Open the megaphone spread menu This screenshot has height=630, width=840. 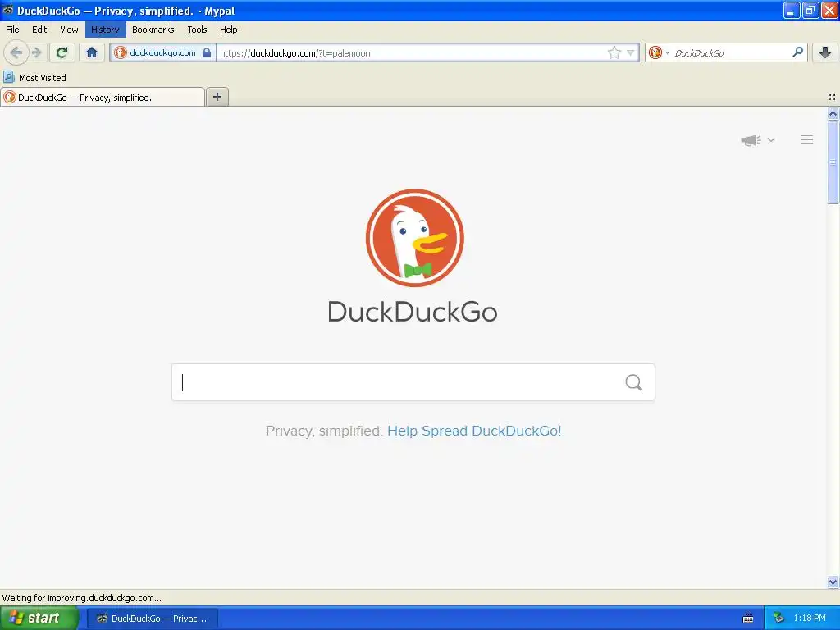pos(751,140)
